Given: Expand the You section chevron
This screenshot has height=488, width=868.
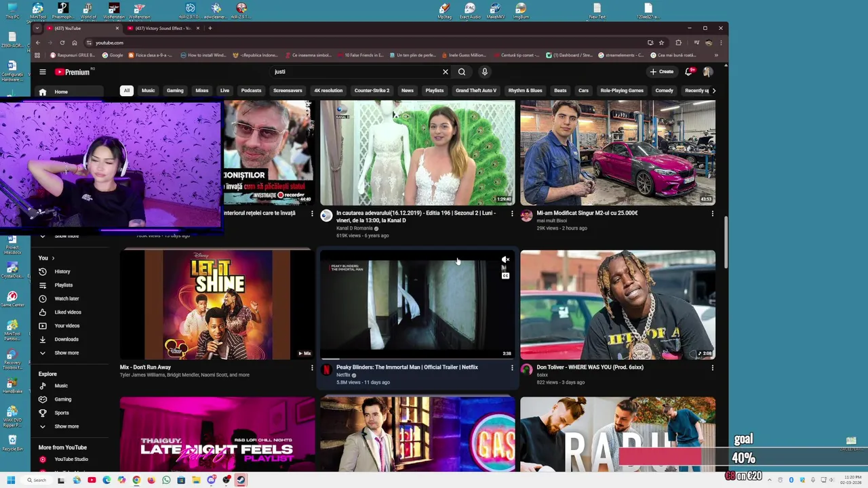Looking at the screenshot, I should tap(53, 258).
